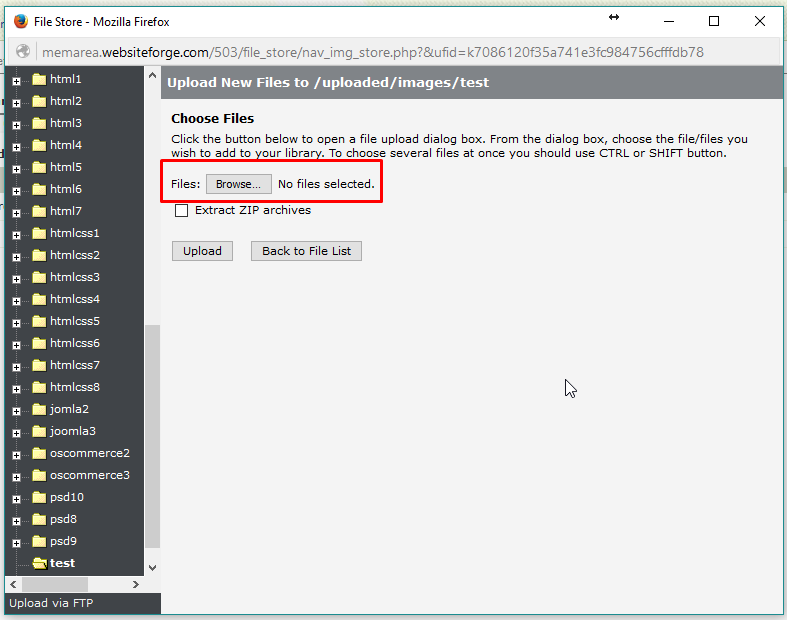Click tree horizontal scrollbar left arrow
Screen dimensions: 787x620
point(14,584)
